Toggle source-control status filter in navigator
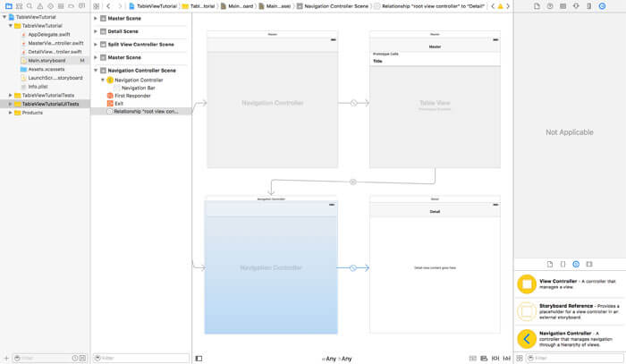 pos(82,359)
